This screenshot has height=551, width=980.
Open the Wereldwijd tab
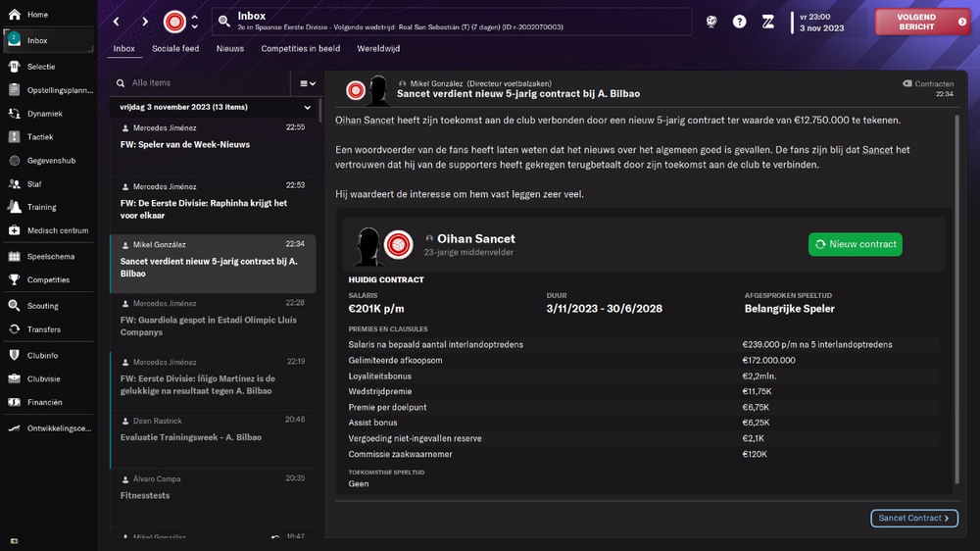click(x=377, y=48)
